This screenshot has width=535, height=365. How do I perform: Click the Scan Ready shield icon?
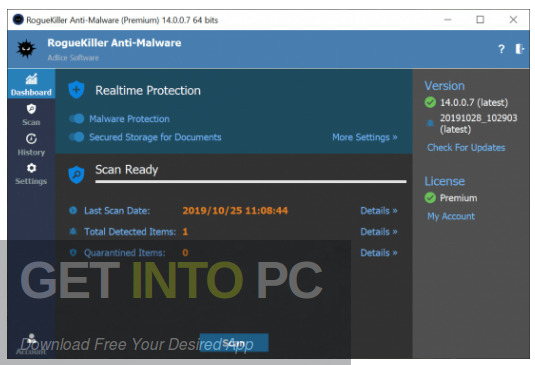[76, 175]
